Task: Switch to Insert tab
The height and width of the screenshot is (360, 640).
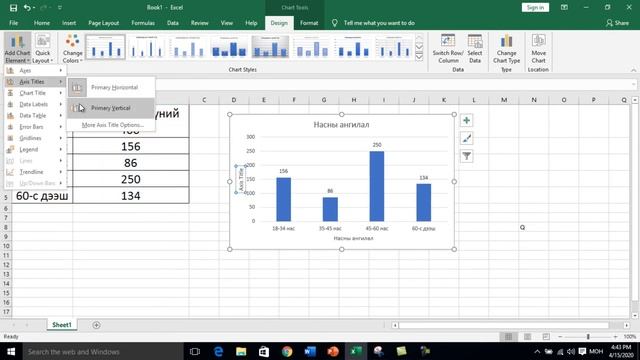Action: tap(69, 23)
